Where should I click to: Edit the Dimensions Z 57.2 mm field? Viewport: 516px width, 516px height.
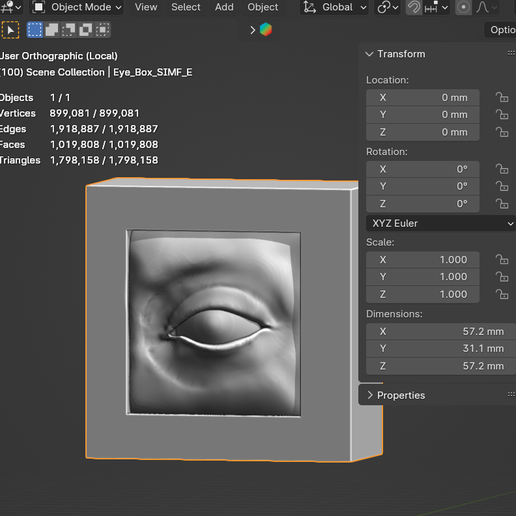[x=441, y=366]
